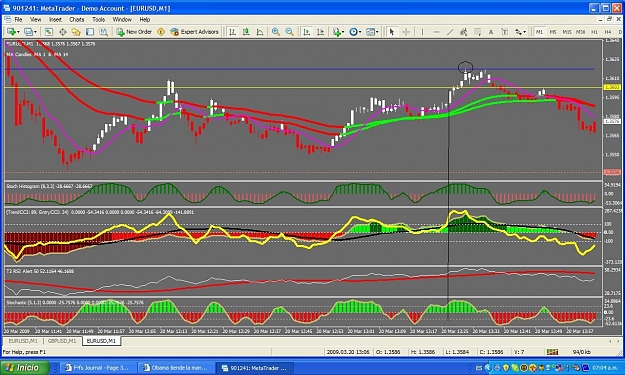Launch MetaEditor with the yellow diamond icon
The width and height of the screenshot is (625, 375).
click(161, 32)
